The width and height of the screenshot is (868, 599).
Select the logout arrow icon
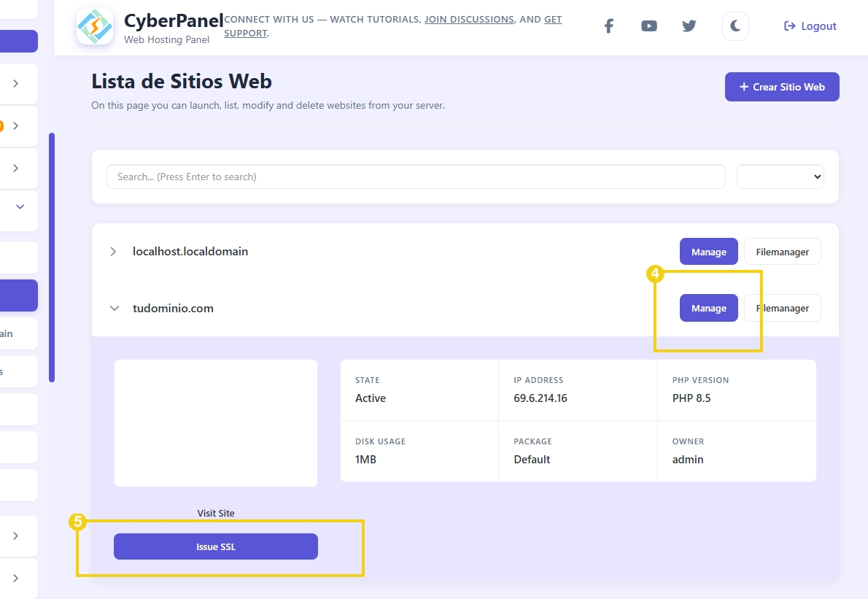point(788,26)
